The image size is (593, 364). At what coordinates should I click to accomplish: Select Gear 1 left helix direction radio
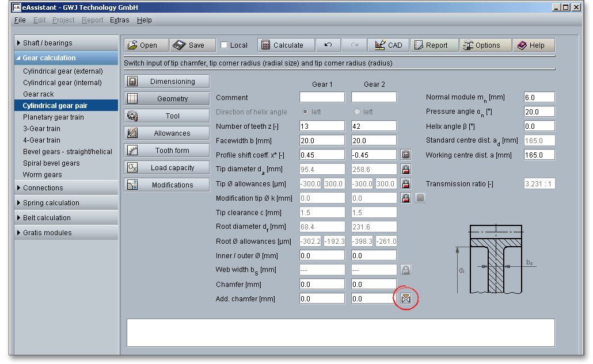click(306, 112)
